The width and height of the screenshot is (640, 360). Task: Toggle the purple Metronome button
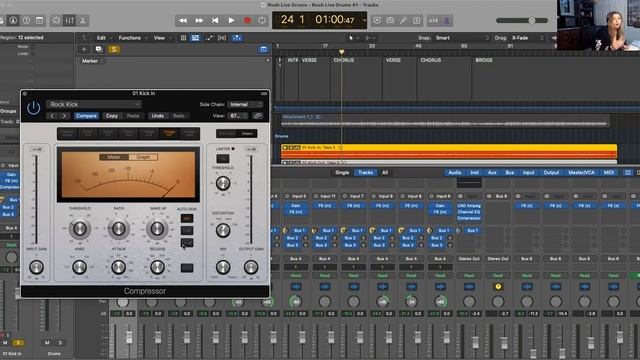point(447,20)
